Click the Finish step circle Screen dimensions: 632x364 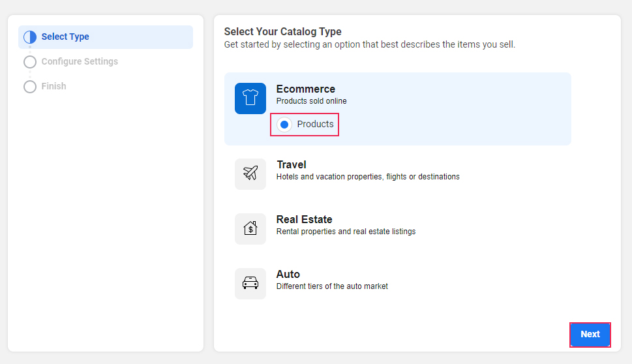point(30,86)
